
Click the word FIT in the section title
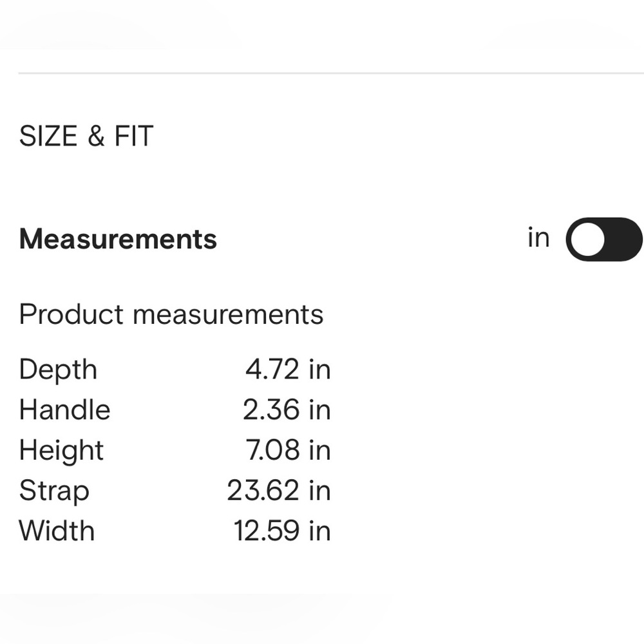coord(134,136)
